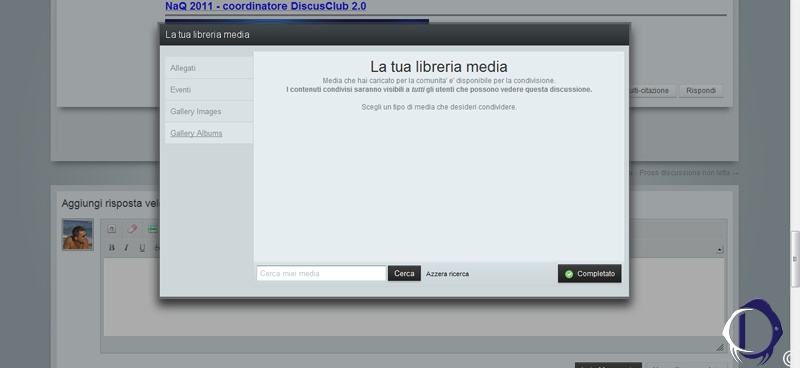This screenshot has height=368, width=800.
Task: Focus the 'Cerca miei media' search field
Action: [321, 273]
